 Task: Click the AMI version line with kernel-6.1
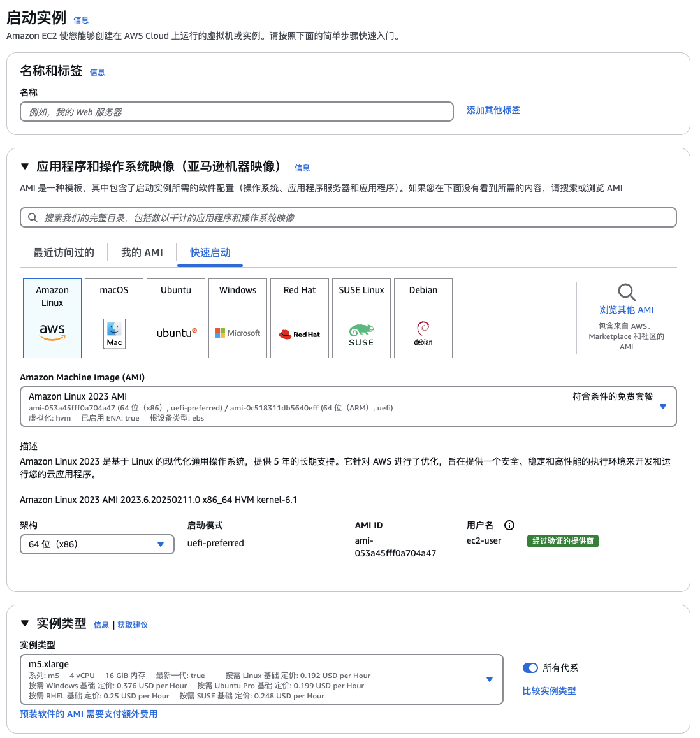pyautogui.click(x=159, y=500)
